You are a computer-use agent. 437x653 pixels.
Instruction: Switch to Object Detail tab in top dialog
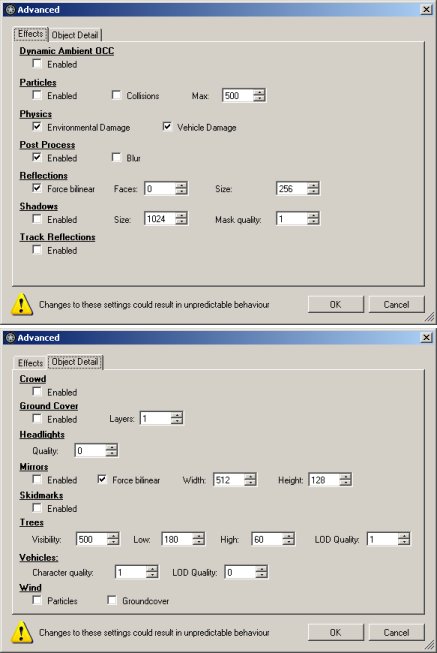(x=75, y=35)
